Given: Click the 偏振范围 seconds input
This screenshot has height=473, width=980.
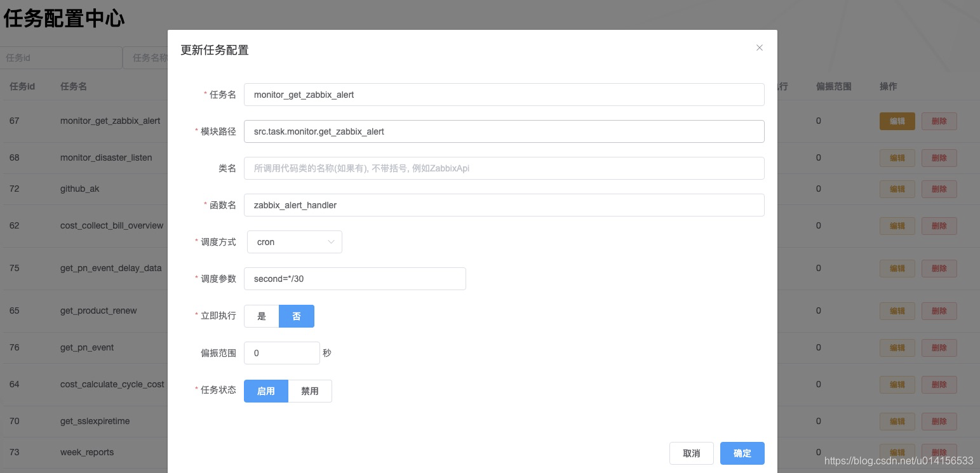Looking at the screenshot, I should [281, 353].
